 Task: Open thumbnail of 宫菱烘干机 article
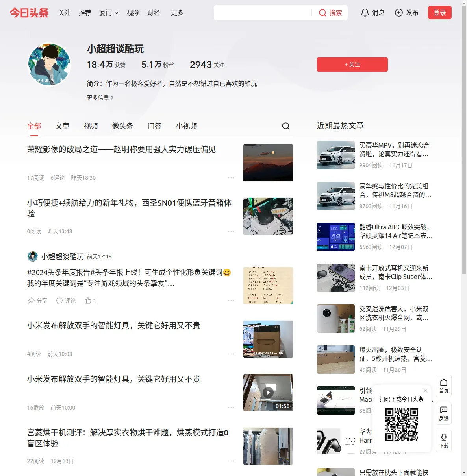[x=268, y=446]
